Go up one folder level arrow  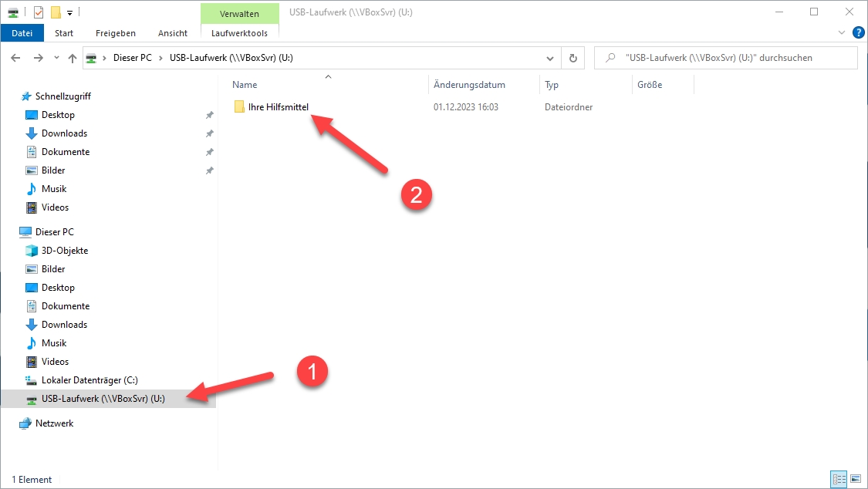pyautogui.click(x=73, y=58)
